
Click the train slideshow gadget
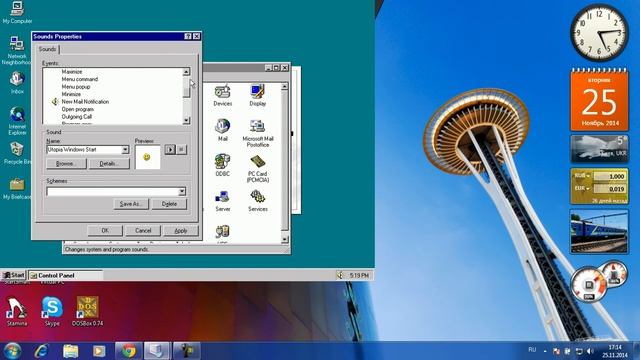599,232
